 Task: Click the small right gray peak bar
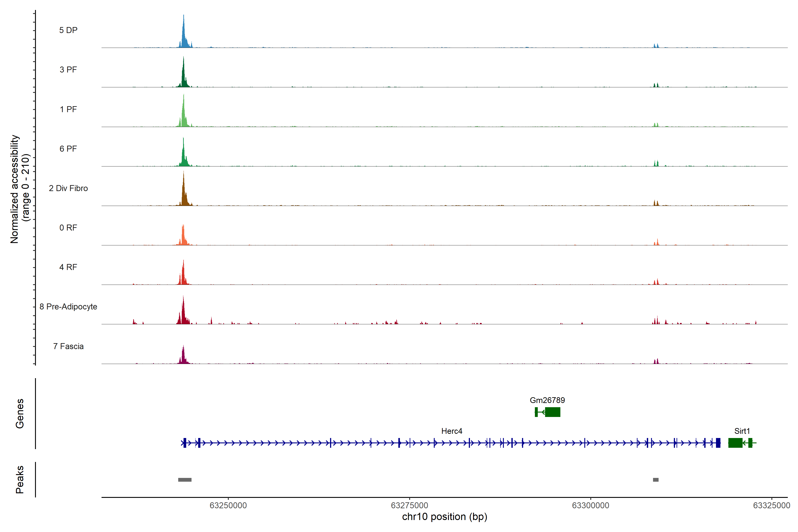655,480
